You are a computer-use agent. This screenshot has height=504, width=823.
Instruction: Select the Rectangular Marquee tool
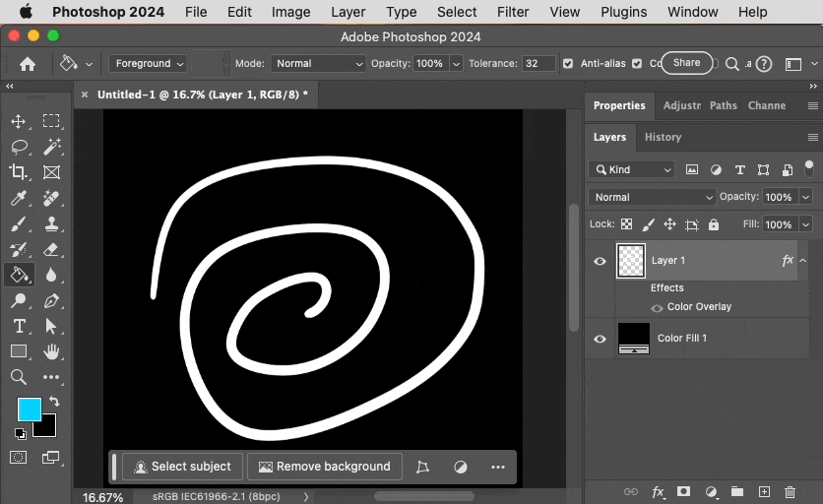[51, 121]
